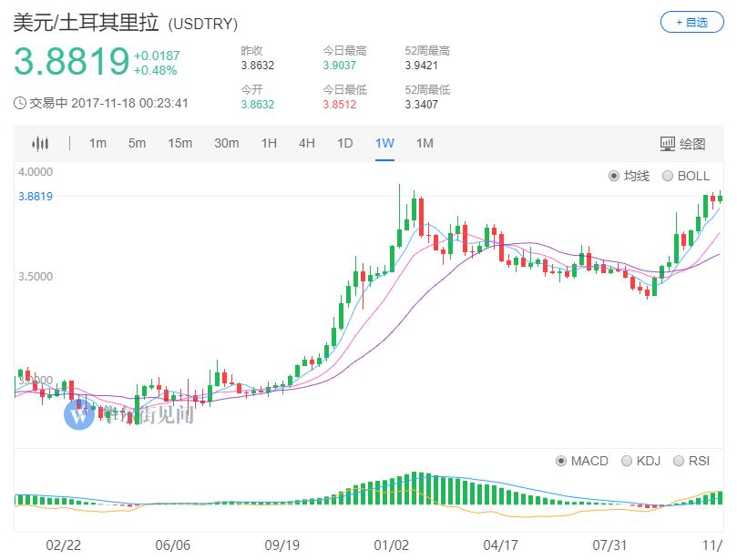The width and height of the screenshot is (737, 560).
Task: Click the clock icon beside 交易中
Action: pyautogui.click(x=20, y=103)
